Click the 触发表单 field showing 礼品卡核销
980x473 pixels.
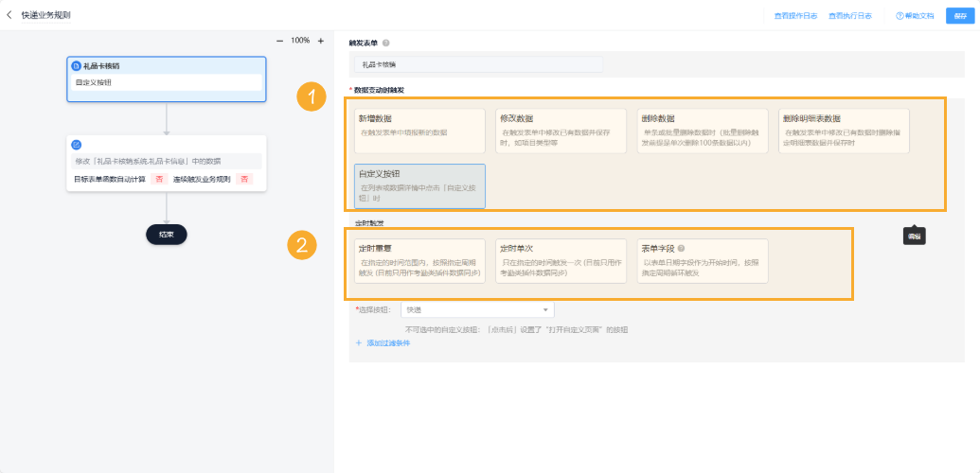[x=478, y=64]
